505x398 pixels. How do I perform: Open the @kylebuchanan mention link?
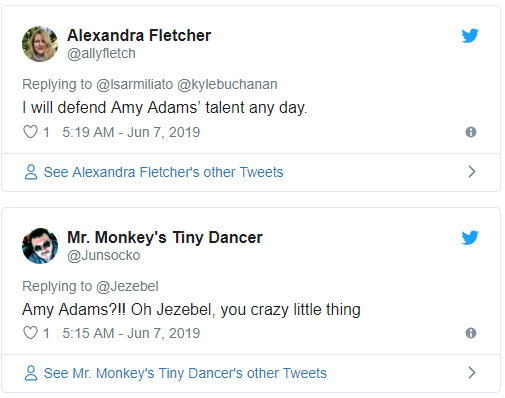point(227,84)
